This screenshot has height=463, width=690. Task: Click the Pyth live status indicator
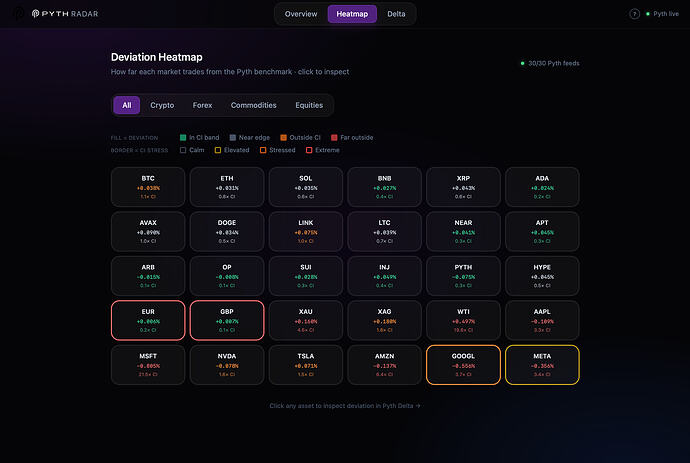click(662, 14)
